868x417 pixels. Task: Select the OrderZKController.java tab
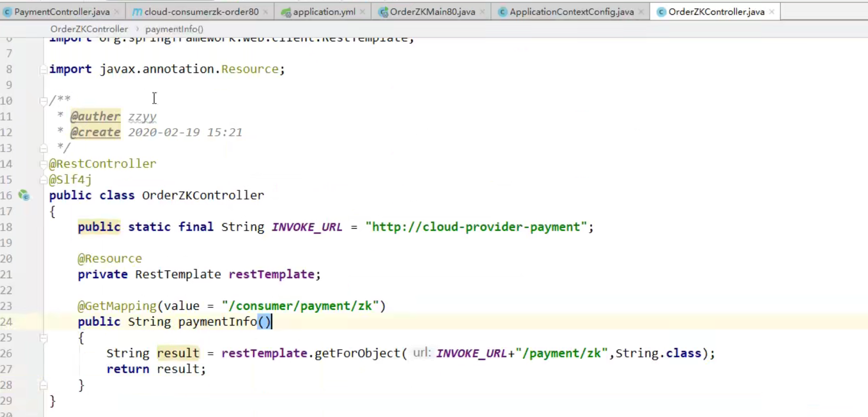(x=716, y=11)
